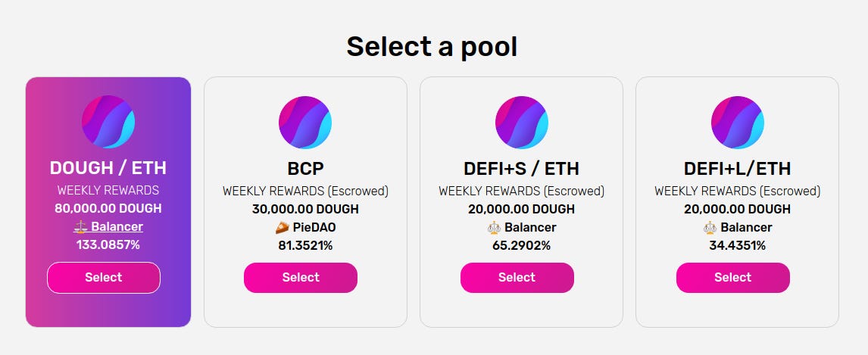Select the DOUGH / ETH pool

pos(104,278)
